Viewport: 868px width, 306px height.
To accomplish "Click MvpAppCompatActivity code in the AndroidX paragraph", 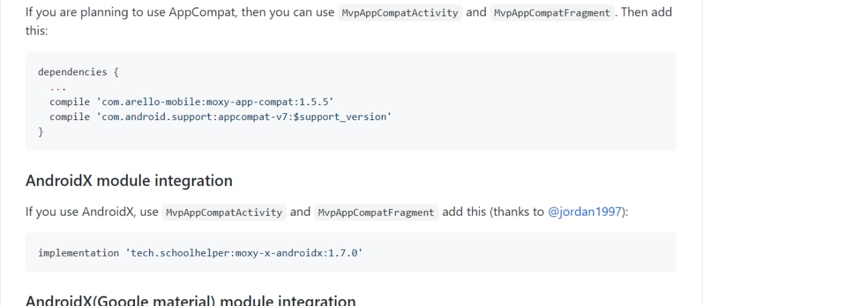I will [x=224, y=212].
